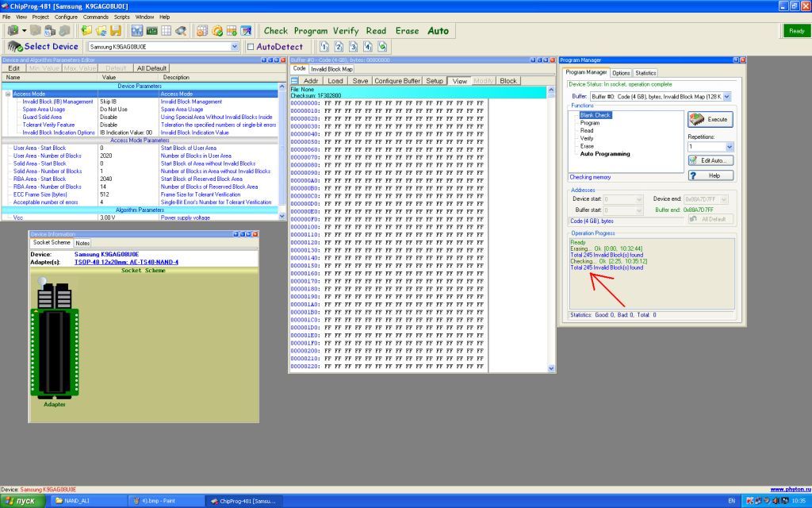The width and height of the screenshot is (812, 508).
Task: Switch to the Invalid Block Map tab
Action: tap(331, 69)
